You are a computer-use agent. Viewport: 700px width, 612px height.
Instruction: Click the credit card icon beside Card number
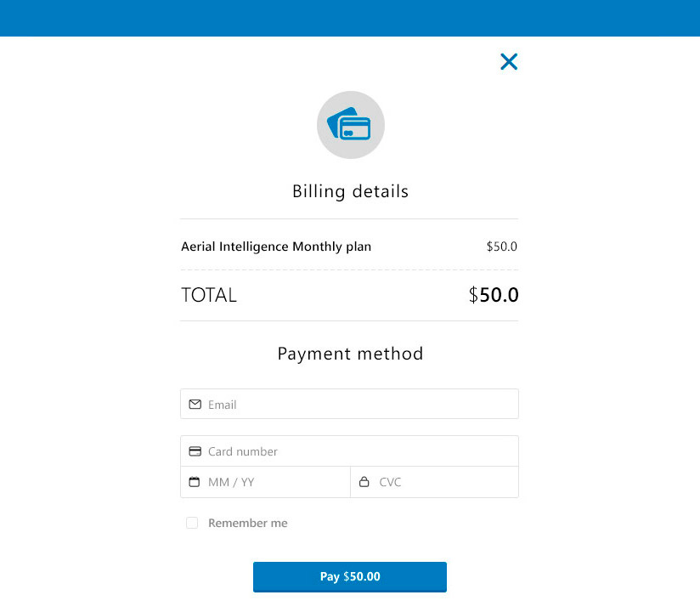click(x=195, y=450)
